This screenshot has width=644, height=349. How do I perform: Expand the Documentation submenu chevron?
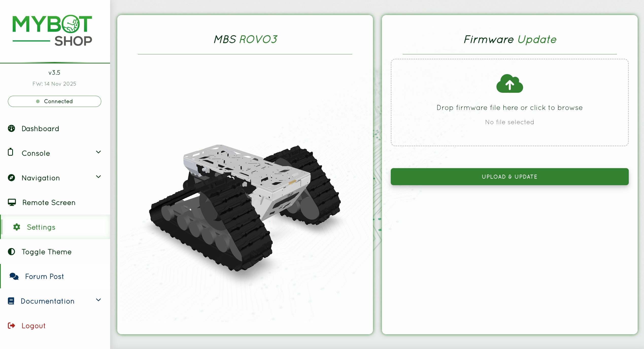[x=98, y=300]
